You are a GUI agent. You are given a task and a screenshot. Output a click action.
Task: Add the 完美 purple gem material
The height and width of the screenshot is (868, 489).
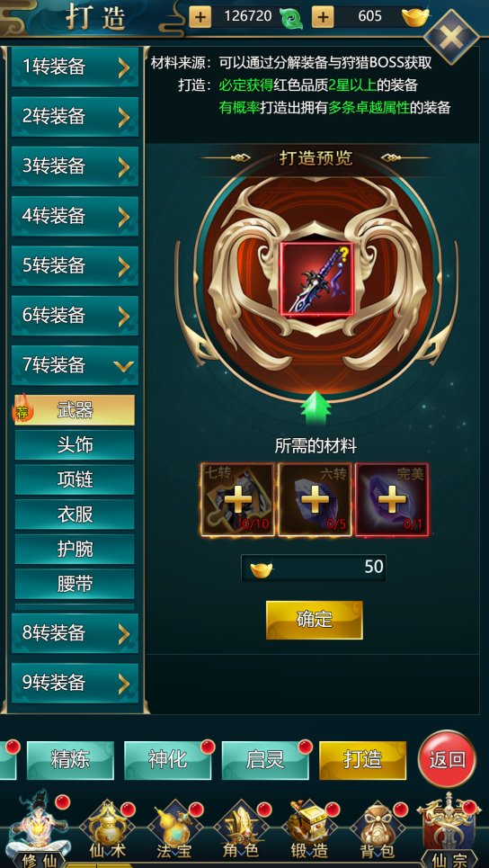coord(392,500)
